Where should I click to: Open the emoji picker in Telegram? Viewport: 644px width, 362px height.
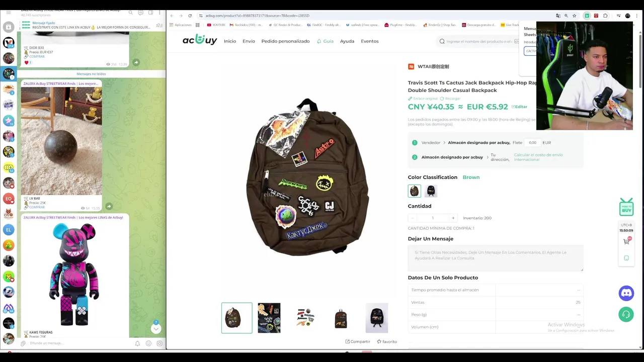tap(148, 343)
